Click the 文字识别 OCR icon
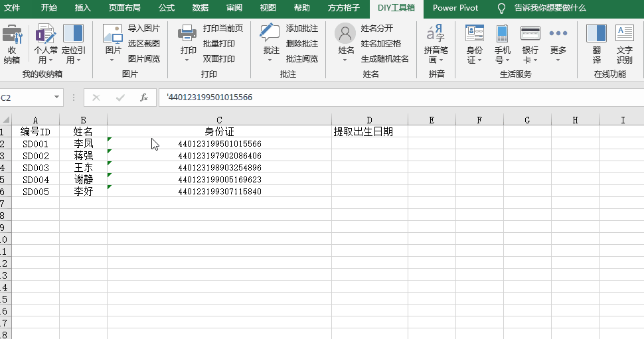644x339 pixels. pos(624,34)
